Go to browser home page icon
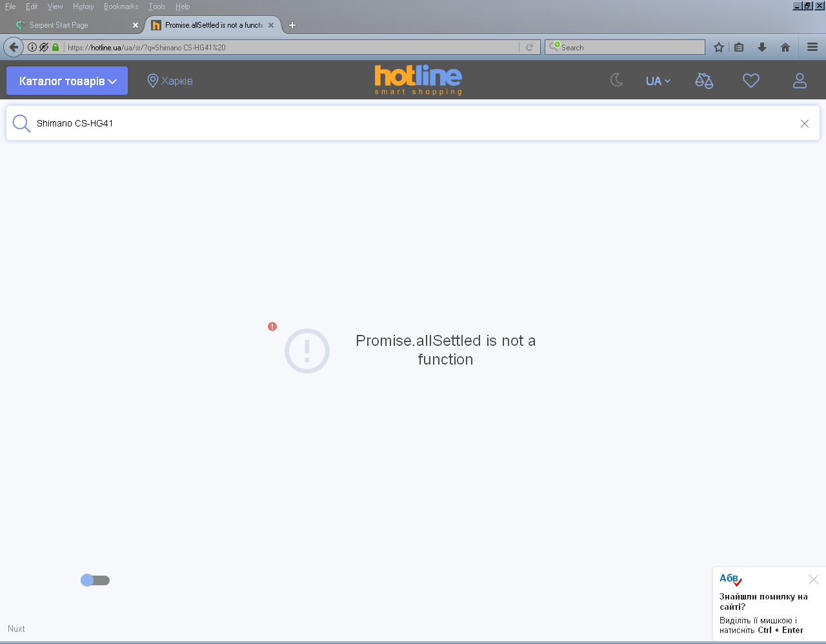826x644 pixels. (785, 47)
